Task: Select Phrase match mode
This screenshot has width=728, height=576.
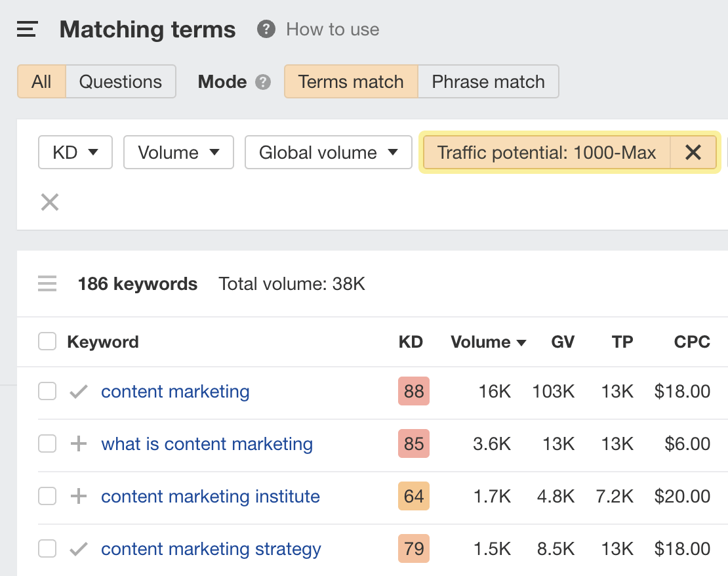Action: click(x=488, y=82)
